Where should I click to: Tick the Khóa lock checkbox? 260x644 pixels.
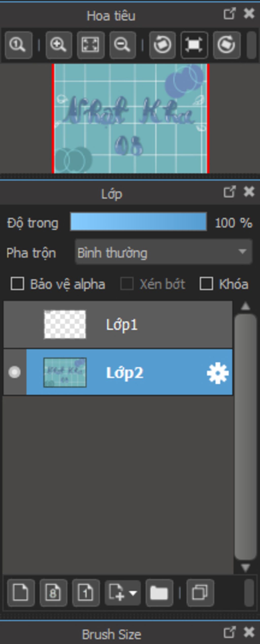(206, 284)
